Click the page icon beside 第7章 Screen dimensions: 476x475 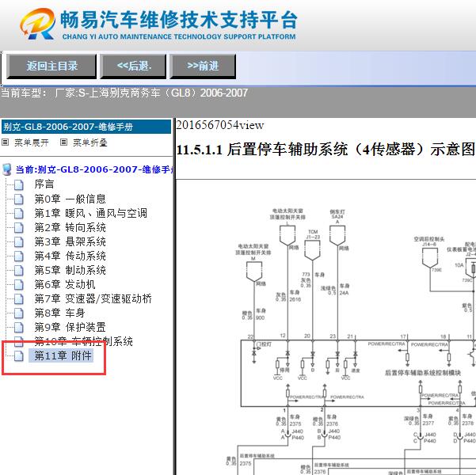[x=19, y=299]
